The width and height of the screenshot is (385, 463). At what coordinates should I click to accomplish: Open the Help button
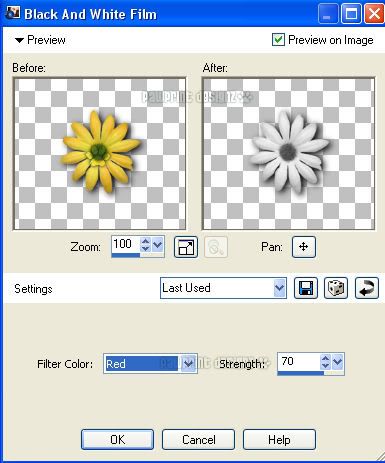point(279,440)
